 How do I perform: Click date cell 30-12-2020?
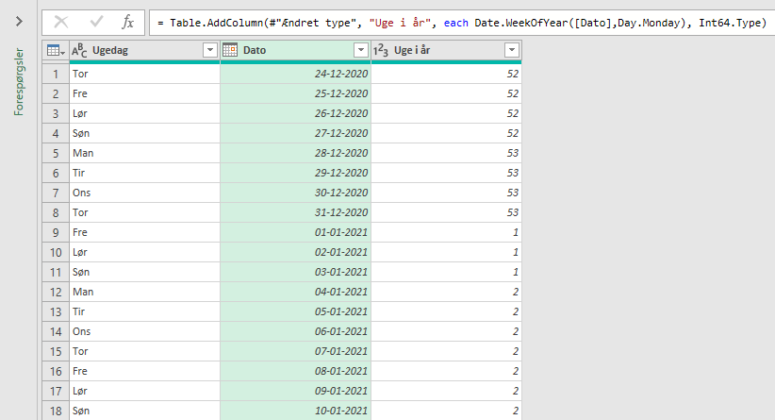point(296,193)
